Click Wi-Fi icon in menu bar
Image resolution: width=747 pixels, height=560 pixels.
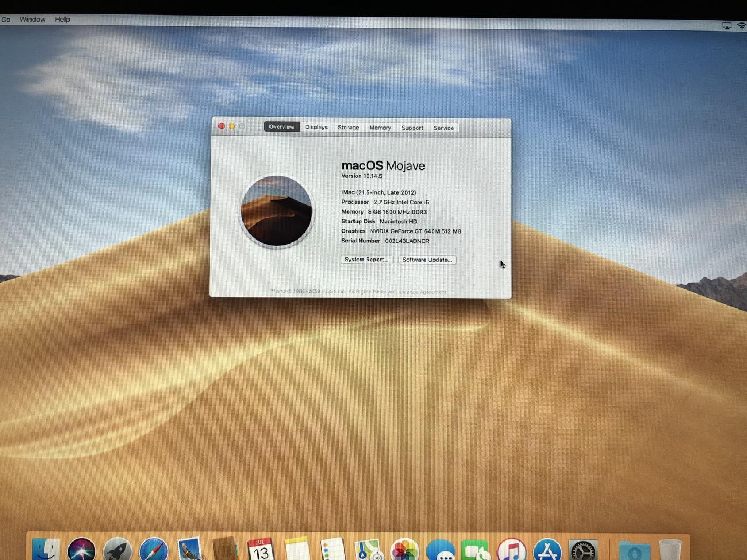click(742, 26)
